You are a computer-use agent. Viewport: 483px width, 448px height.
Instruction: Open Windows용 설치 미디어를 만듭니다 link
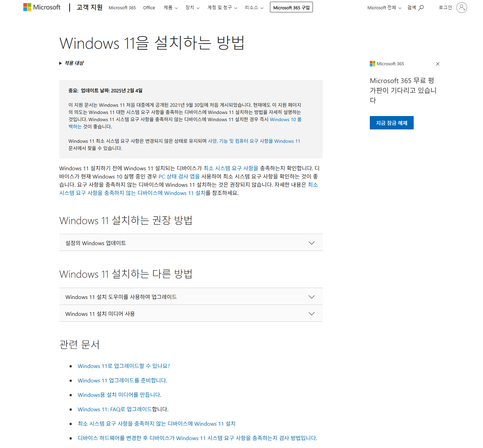119,395
